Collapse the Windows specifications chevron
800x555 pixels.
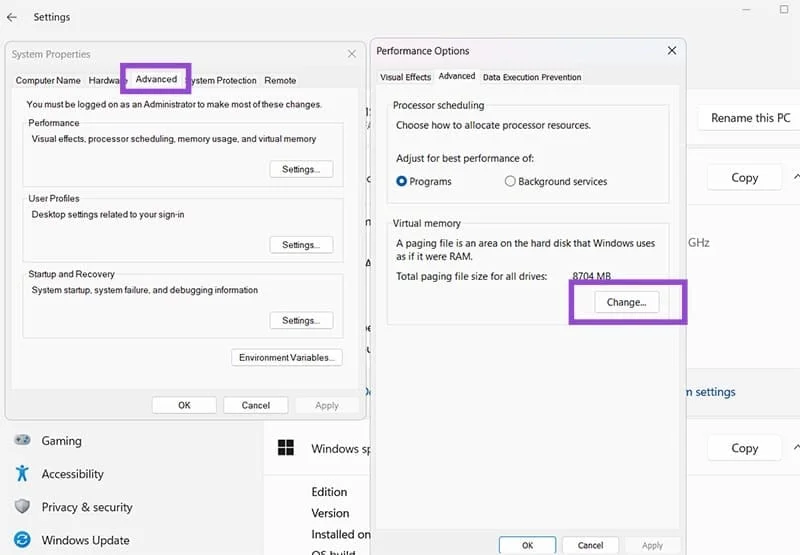(x=795, y=448)
